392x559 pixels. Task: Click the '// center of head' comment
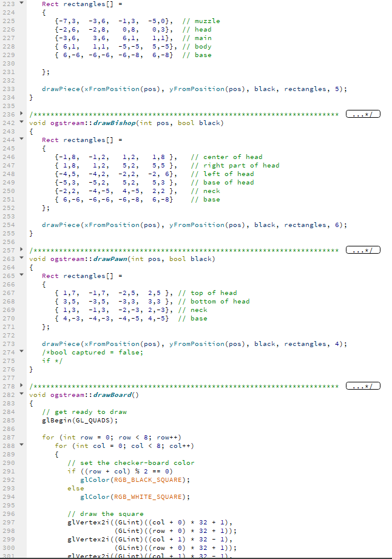click(227, 157)
